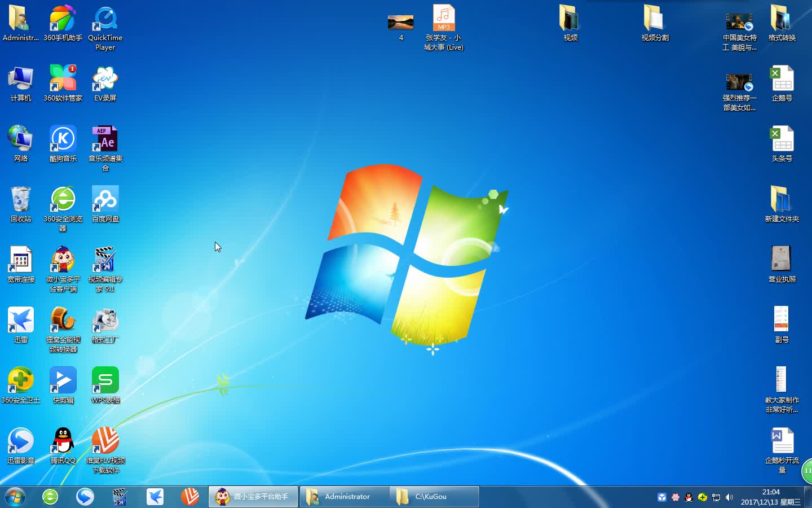Image resolution: width=812 pixels, height=508 pixels.
Task: Select the 网络 (Network) desktop icon
Action: 21,144
